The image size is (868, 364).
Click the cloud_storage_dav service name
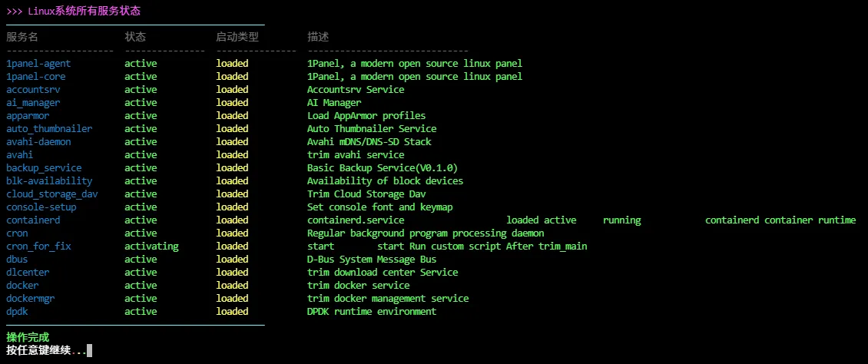click(x=51, y=194)
